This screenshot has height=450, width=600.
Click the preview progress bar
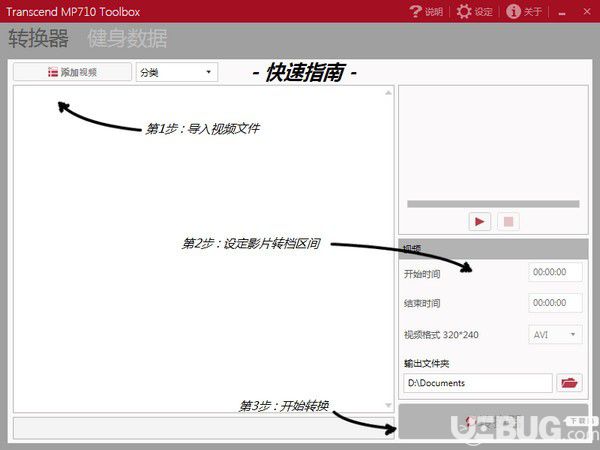point(493,204)
